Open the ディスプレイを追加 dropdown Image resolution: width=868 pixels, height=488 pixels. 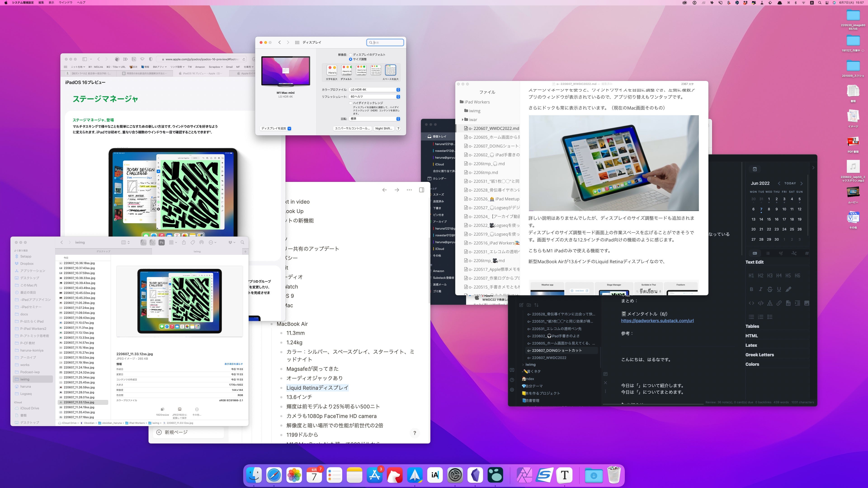pos(276,128)
